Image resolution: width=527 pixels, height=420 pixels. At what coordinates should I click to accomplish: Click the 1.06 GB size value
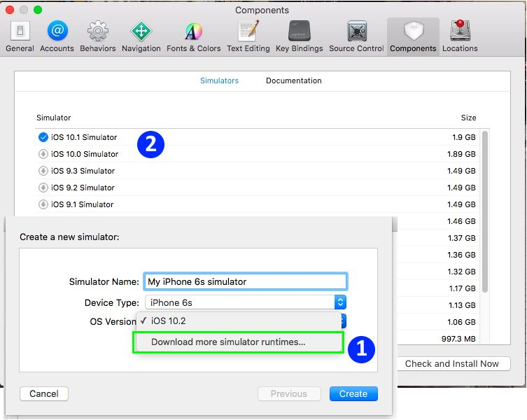461,322
